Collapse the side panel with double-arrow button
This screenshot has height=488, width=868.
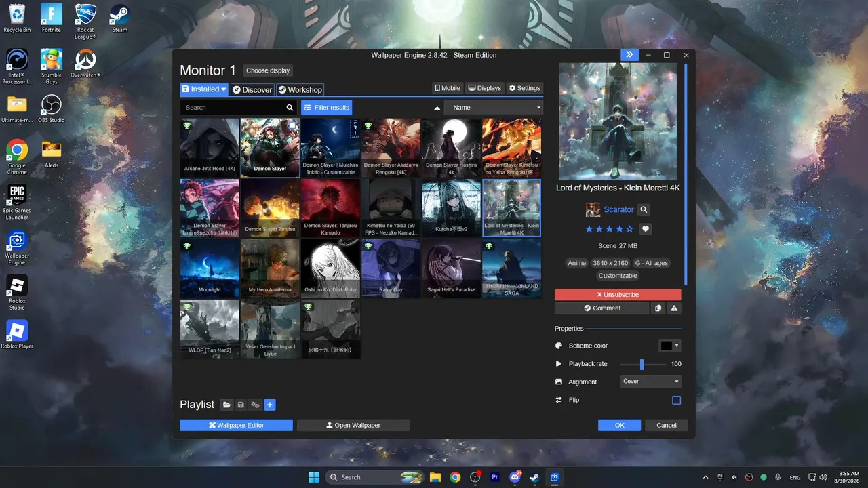tap(629, 55)
